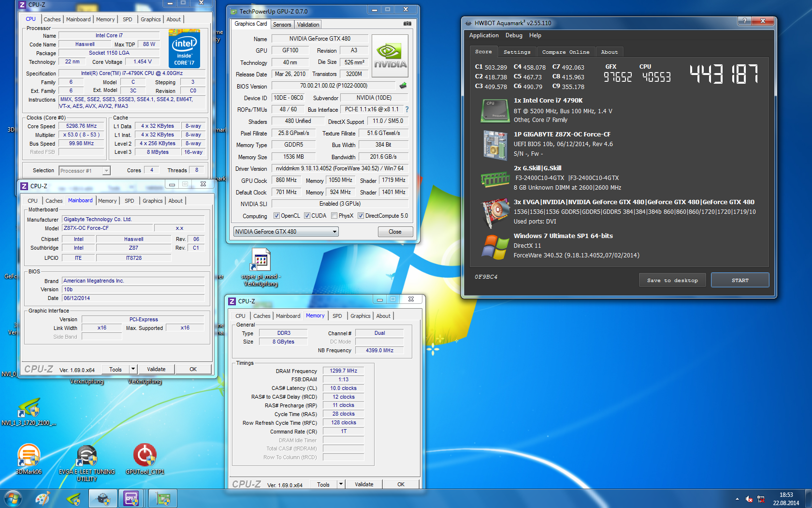Click OK in the Memory CPU-Z window
Screen dimensions: 812x508
click(401, 484)
